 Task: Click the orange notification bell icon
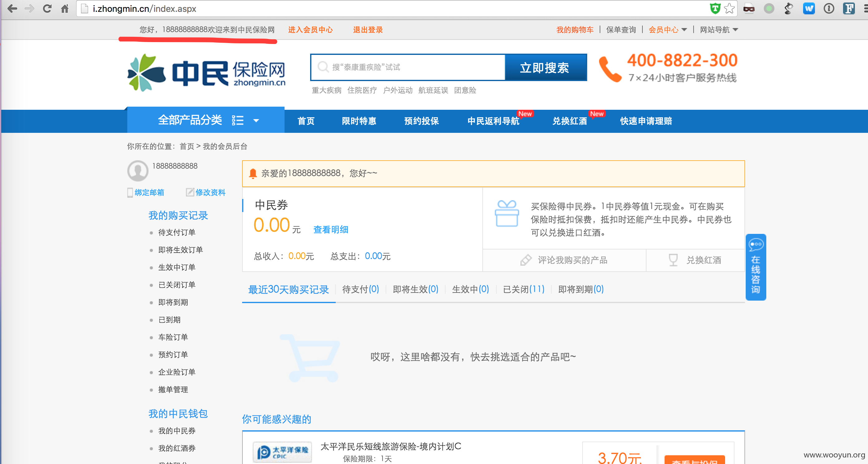253,173
